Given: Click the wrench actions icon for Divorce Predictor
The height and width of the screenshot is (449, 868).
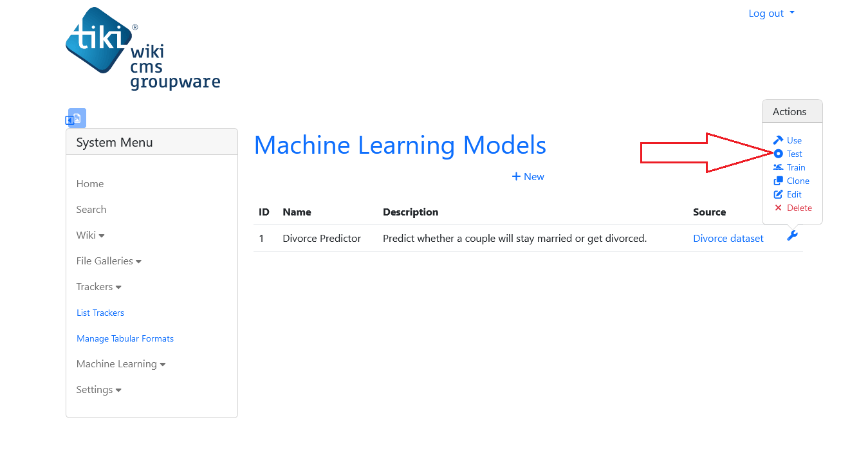Looking at the screenshot, I should click(x=792, y=235).
